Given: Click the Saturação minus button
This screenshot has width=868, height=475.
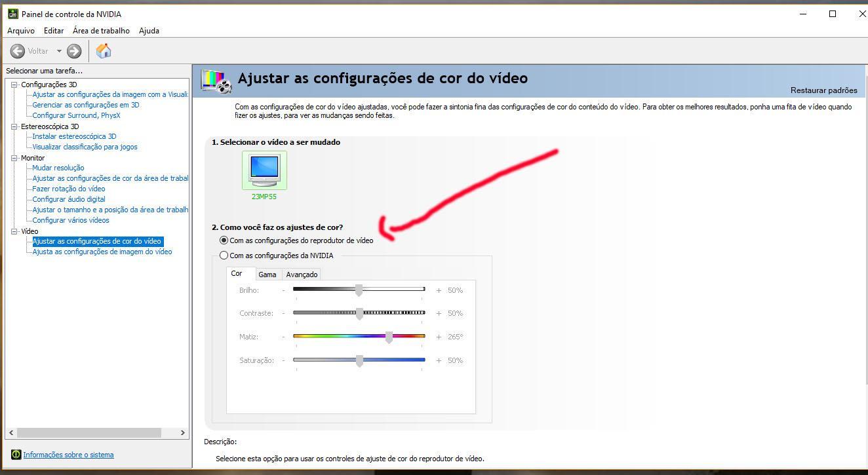Looking at the screenshot, I should pyautogui.click(x=284, y=360).
